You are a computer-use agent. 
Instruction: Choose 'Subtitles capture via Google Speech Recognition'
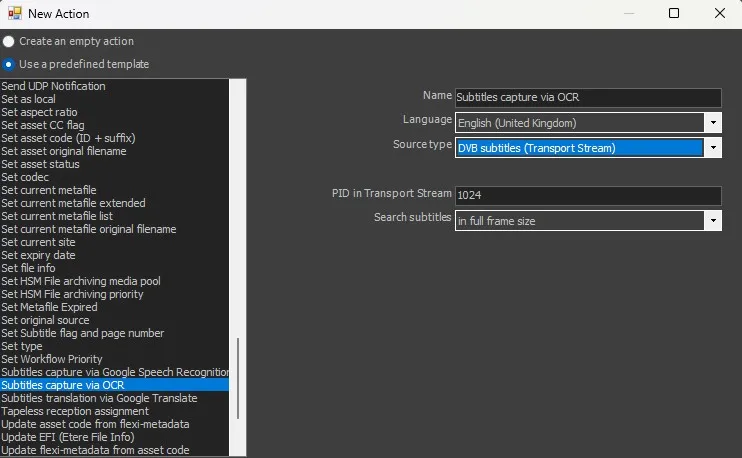point(115,372)
